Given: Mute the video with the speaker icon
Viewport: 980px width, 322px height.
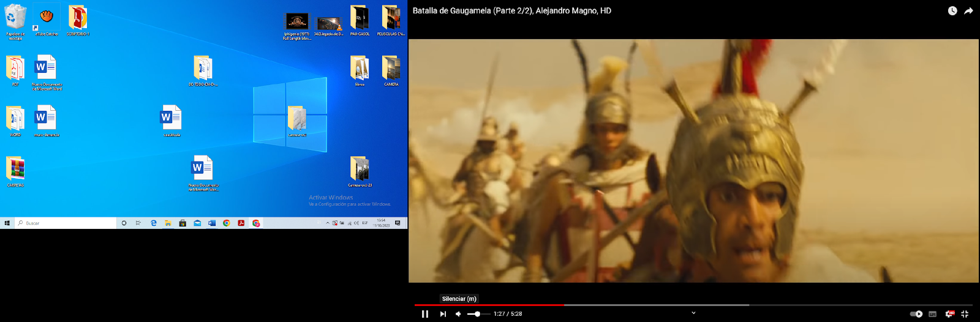Looking at the screenshot, I should (x=458, y=314).
